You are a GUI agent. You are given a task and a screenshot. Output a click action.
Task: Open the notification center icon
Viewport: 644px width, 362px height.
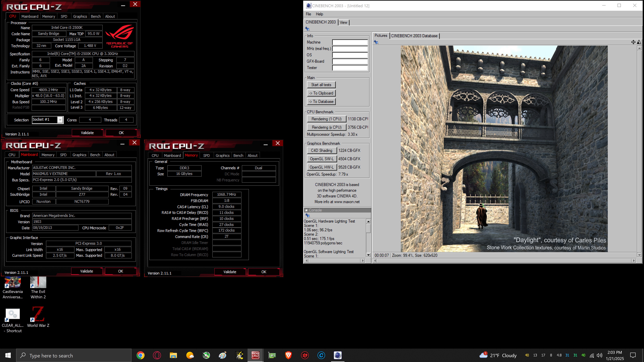click(x=633, y=355)
